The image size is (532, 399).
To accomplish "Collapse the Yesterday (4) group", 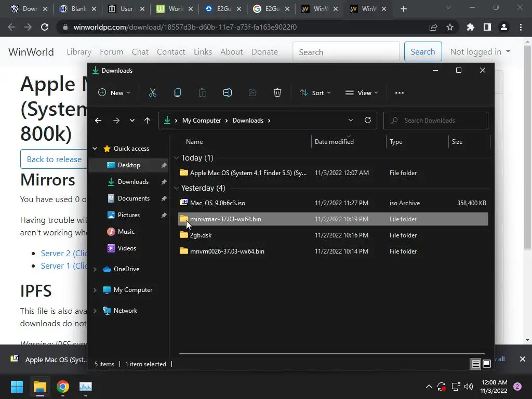I will click(x=176, y=188).
